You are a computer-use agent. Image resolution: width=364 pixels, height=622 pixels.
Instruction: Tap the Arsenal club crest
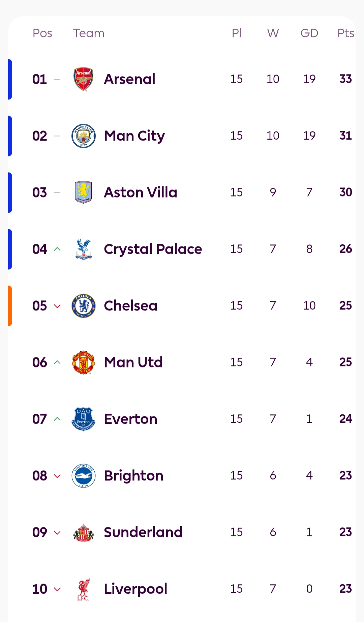[x=83, y=79]
